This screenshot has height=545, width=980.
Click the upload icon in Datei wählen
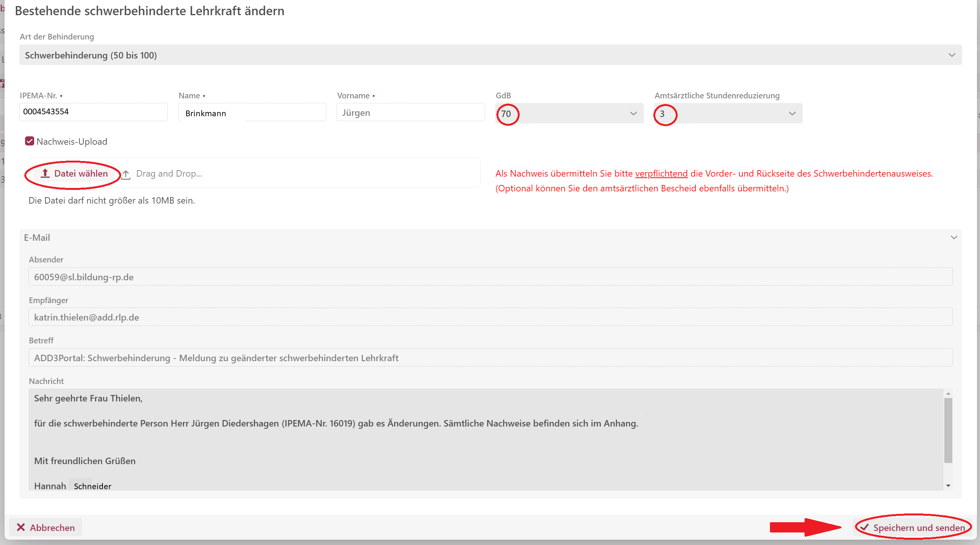coord(45,174)
